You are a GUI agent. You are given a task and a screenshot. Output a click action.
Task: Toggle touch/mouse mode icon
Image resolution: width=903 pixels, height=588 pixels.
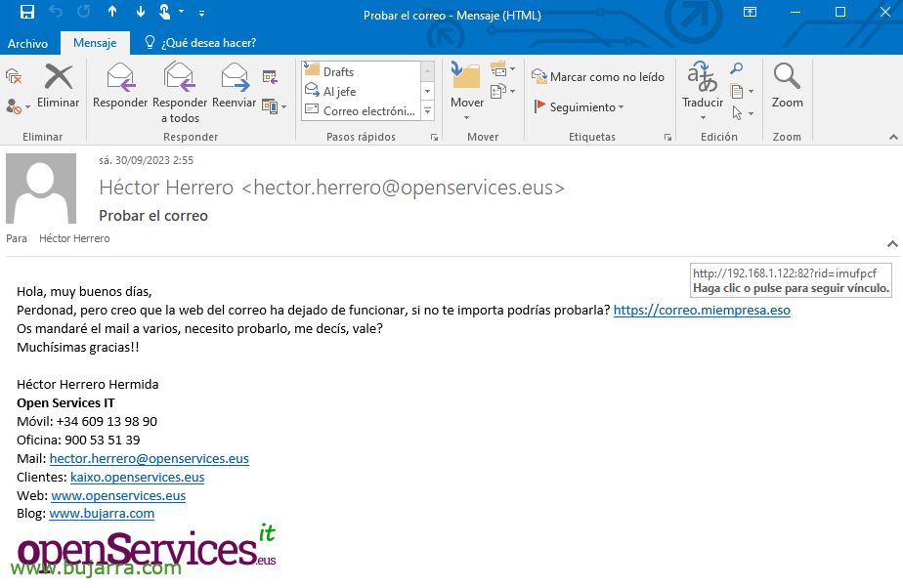pyautogui.click(x=165, y=12)
